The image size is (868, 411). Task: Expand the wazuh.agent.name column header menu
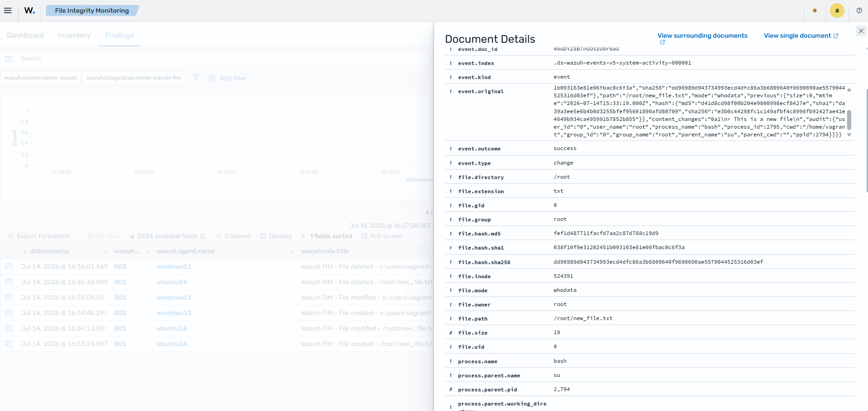(x=292, y=251)
